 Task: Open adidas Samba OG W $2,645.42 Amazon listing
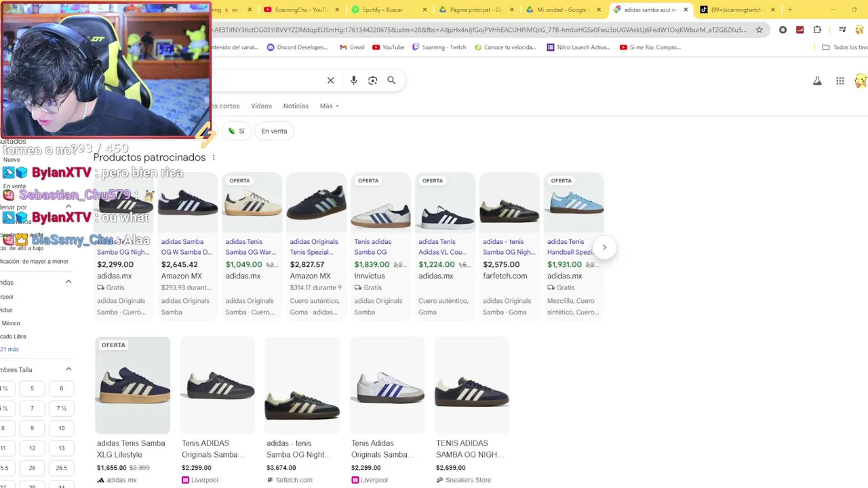click(x=187, y=245)
